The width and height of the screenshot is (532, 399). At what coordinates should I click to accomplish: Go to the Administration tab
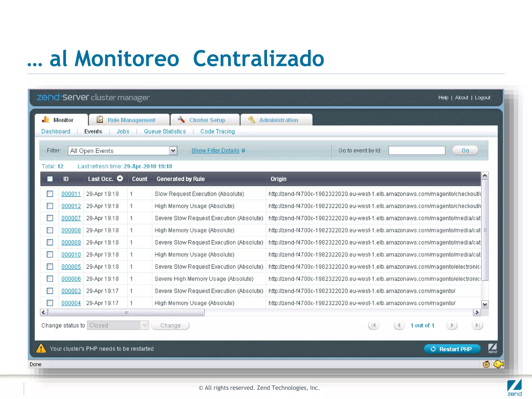[276, 120]
